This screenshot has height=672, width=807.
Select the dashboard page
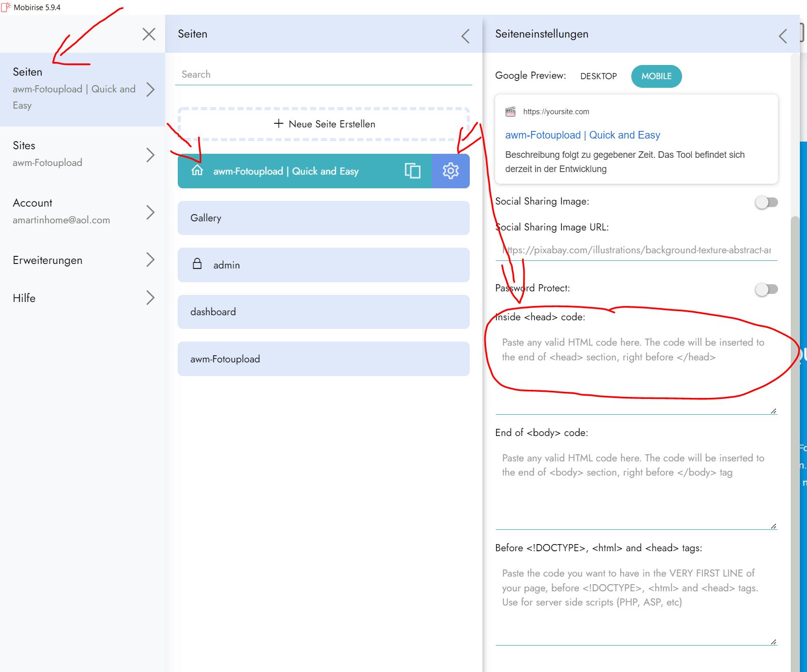click(x=324, y=312)
